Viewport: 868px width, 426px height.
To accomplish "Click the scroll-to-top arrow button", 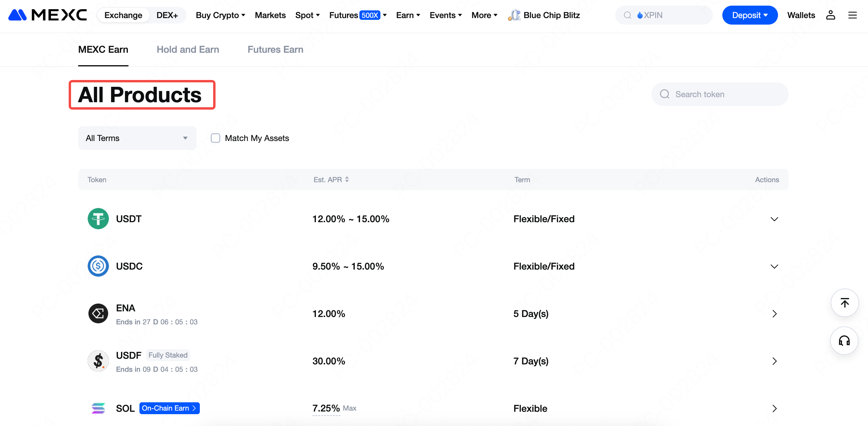I will click(844, 302).
